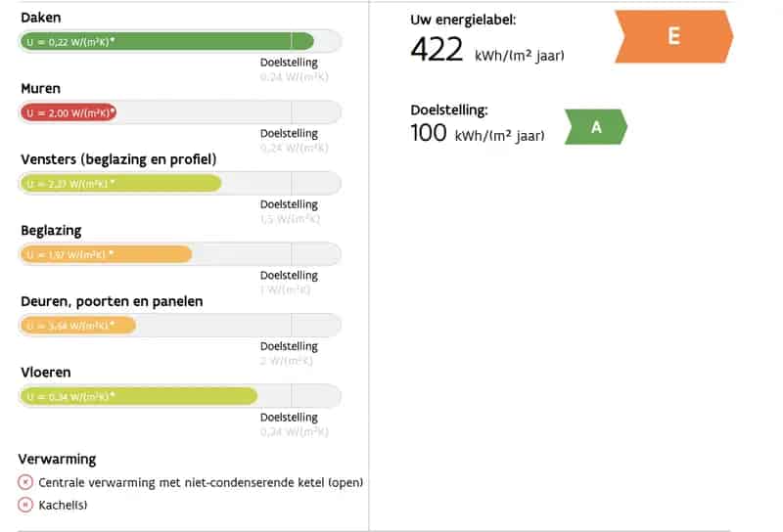Click the Uw energielabel heading
Viewport: 783px width, 532px height.
tap(463, 21)
